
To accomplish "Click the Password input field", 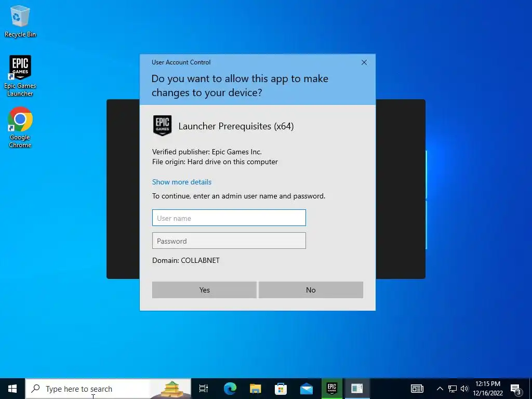I will (x=229, y=241).
